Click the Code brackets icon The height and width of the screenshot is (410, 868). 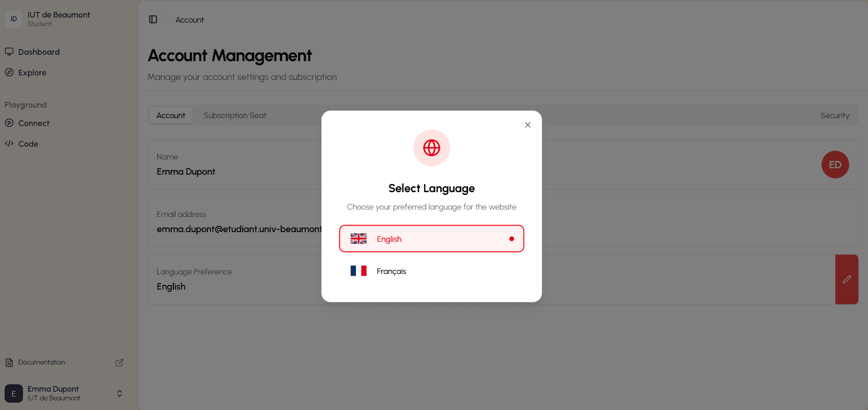(9, 143)
